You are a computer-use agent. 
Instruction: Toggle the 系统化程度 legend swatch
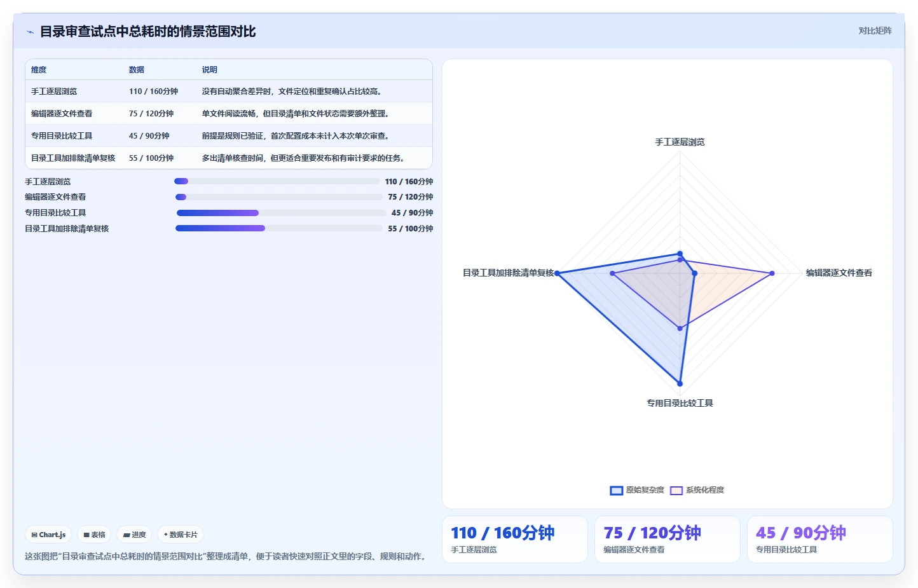point(676,490)
